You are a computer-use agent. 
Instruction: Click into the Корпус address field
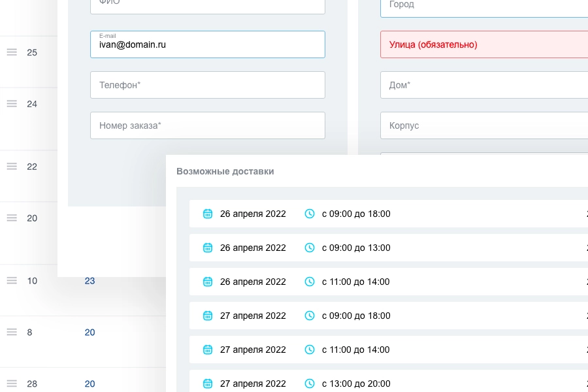(484, 125)
